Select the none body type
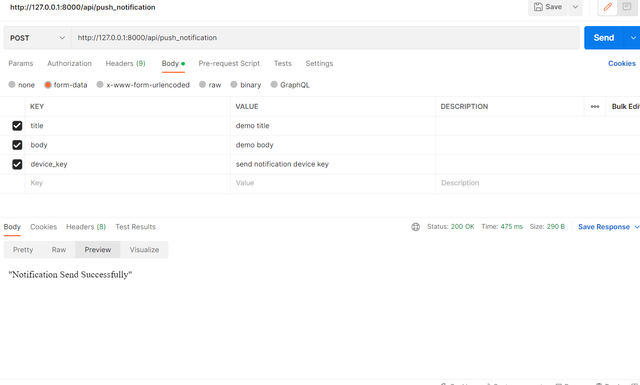 (x=12, y=85)
